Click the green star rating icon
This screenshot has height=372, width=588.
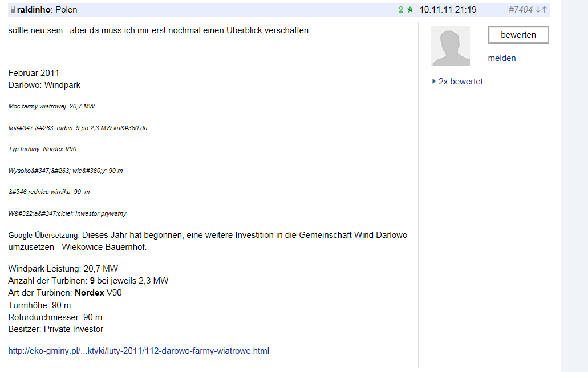click(x=409, y=9)
